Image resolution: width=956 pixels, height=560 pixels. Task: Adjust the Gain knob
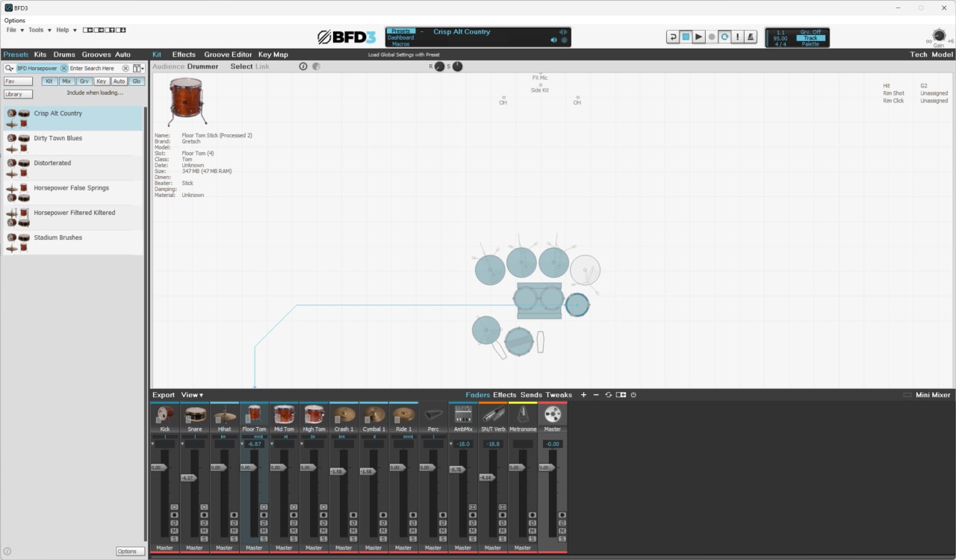[x=939, y=35]
